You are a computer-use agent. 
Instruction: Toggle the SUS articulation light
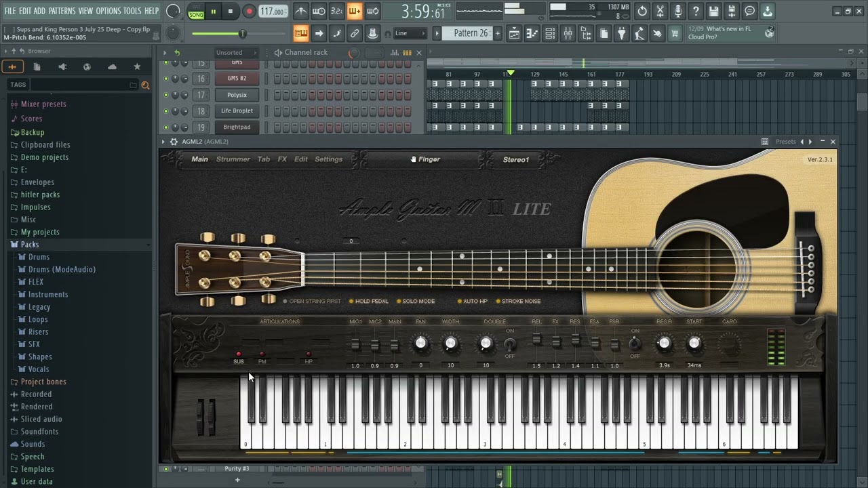(238, 354)
